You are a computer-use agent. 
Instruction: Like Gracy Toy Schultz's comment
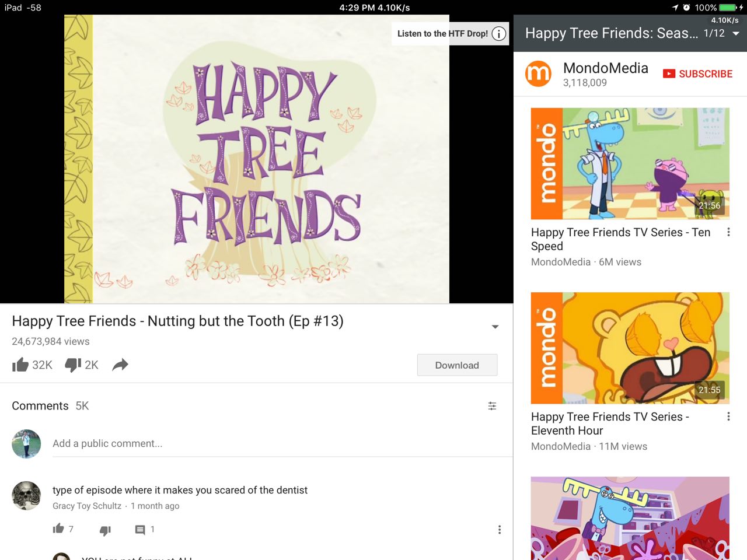click(58, 529)
